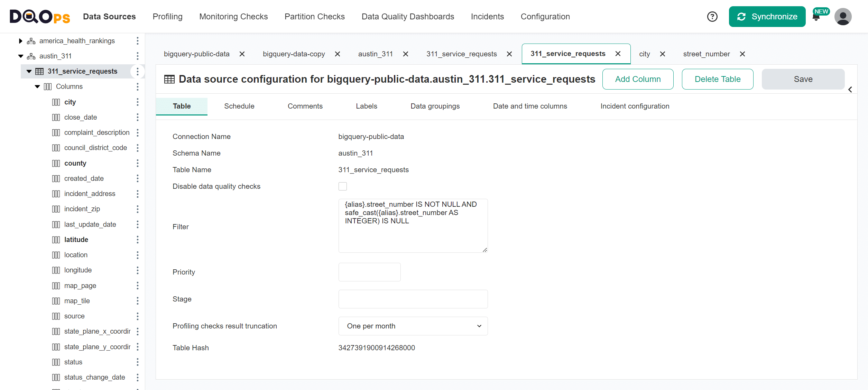This screenshot has height=390, width=868.
Task: Open options menu for the city column
Action: click(x=138, y=102)
